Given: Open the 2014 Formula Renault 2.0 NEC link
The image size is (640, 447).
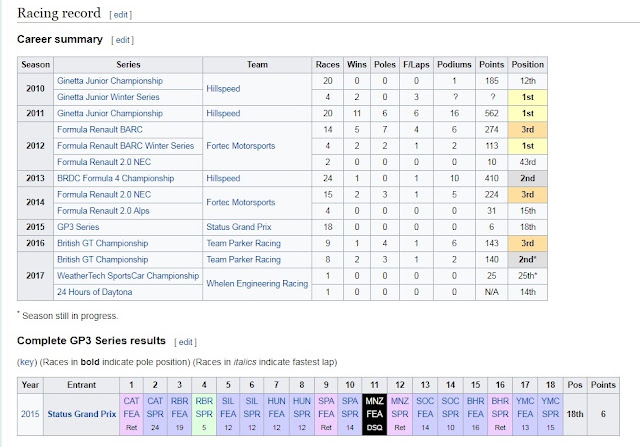Looking at the screenshot, I should [x=104, y=195].
